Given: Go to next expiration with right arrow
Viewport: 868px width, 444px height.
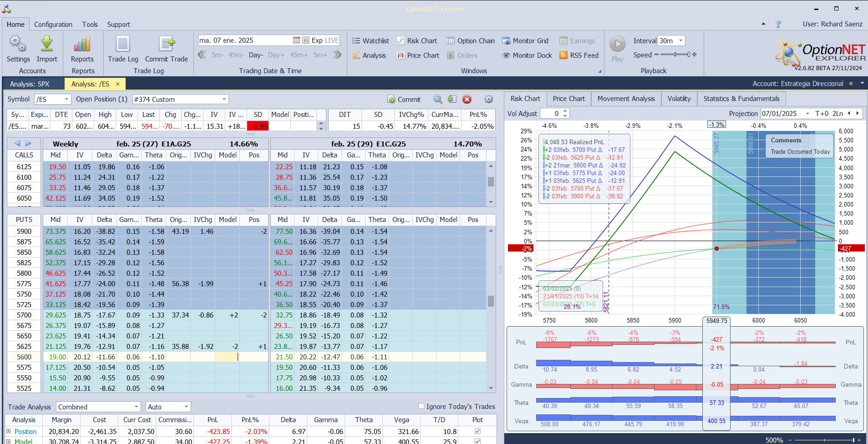Looking at the screenshot, I should 28,143.
